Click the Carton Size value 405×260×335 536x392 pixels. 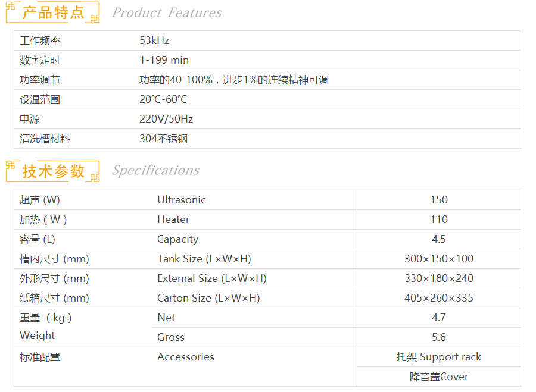pos(439,298)
